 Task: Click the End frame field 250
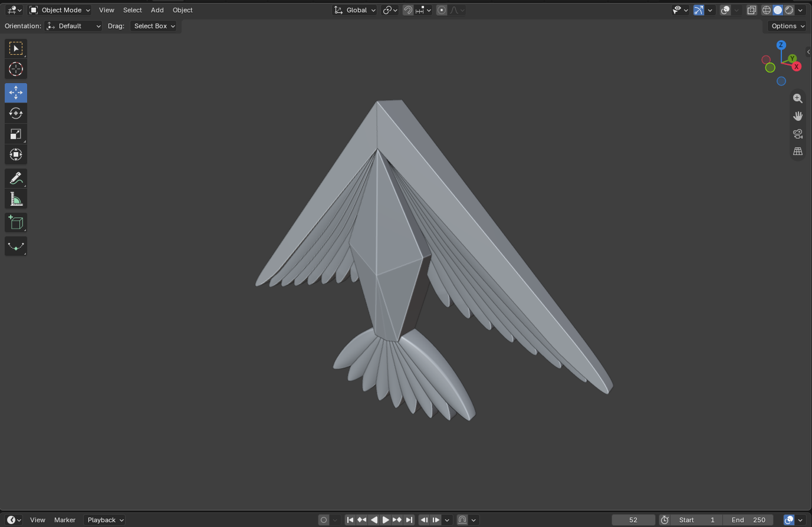tap(748, 520)
